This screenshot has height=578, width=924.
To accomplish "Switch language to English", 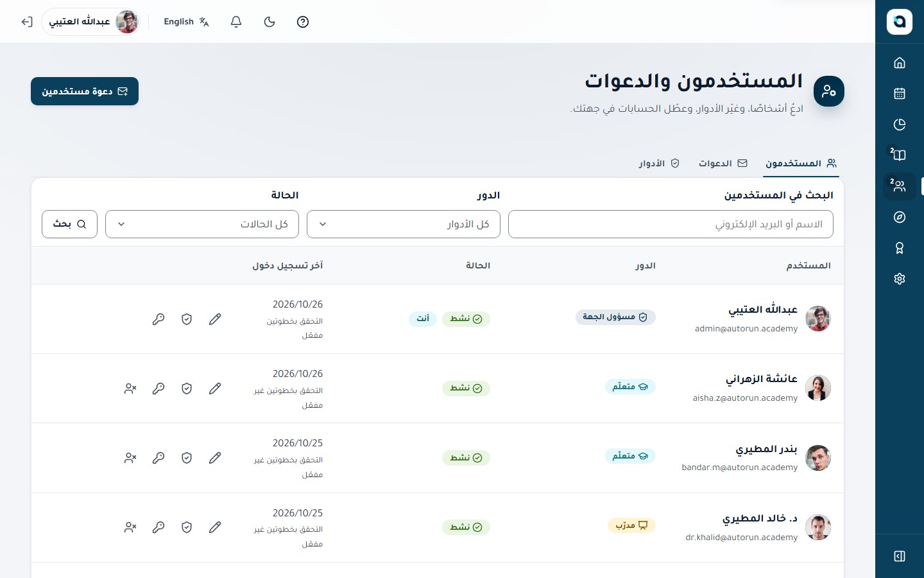I will pos(187,22).
